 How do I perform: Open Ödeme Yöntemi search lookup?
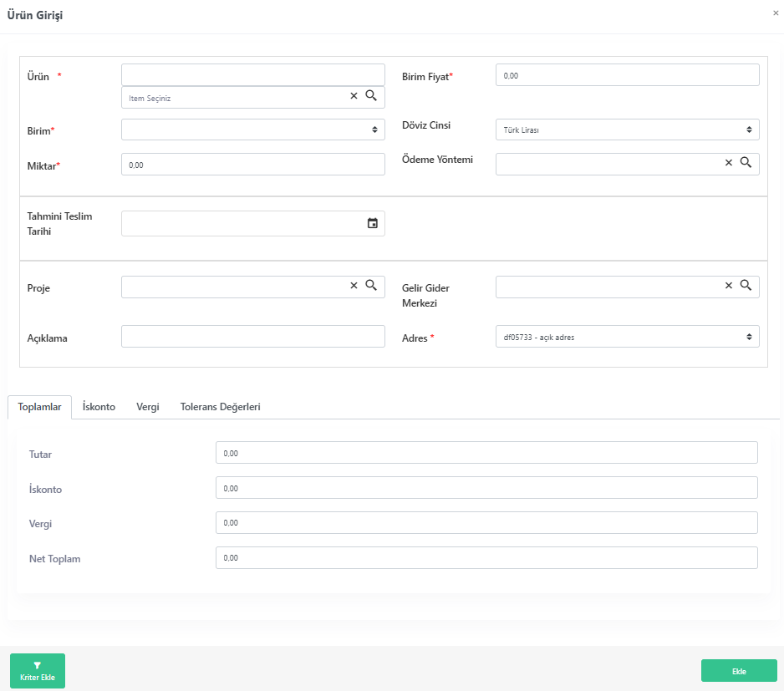(746, 162)
